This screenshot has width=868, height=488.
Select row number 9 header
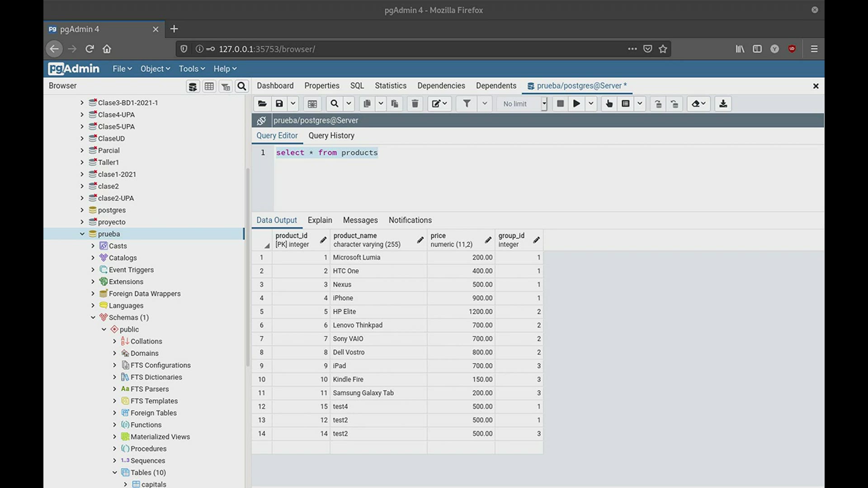coord(261,366)
